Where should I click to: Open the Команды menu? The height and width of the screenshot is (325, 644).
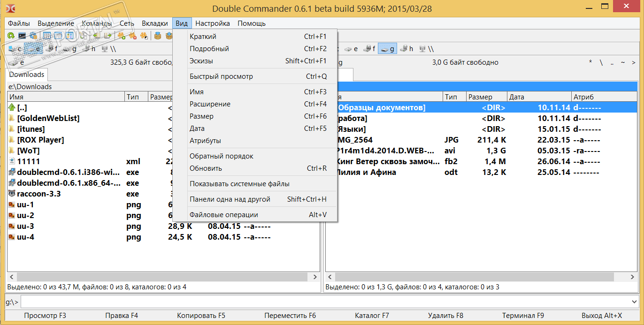click(97, 23)
